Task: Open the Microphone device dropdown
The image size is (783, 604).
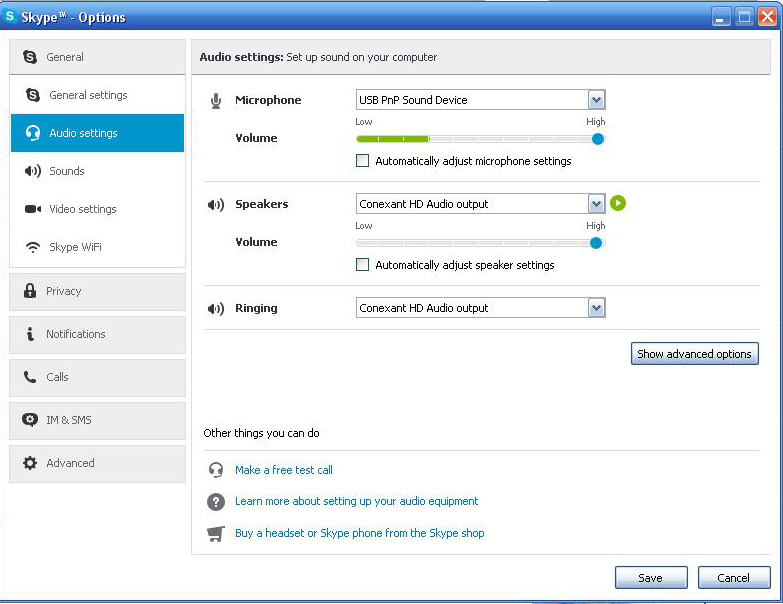Action: point(596,100)
